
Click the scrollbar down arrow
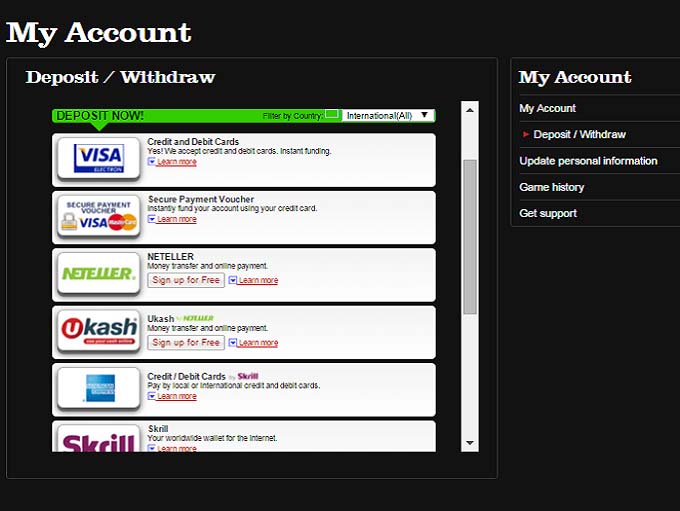pos(470,442)
